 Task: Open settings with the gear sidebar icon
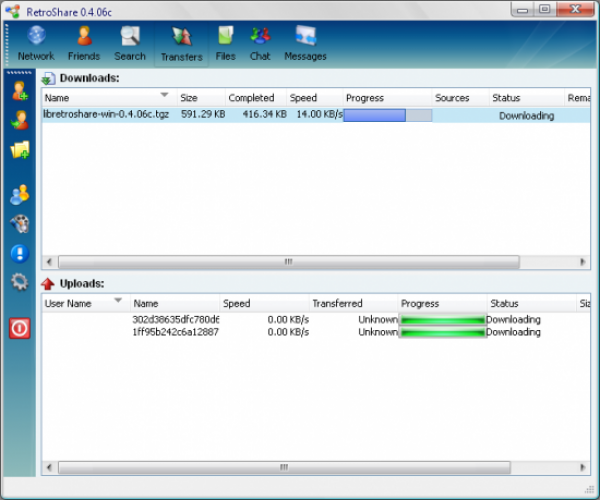coord(20,282)
